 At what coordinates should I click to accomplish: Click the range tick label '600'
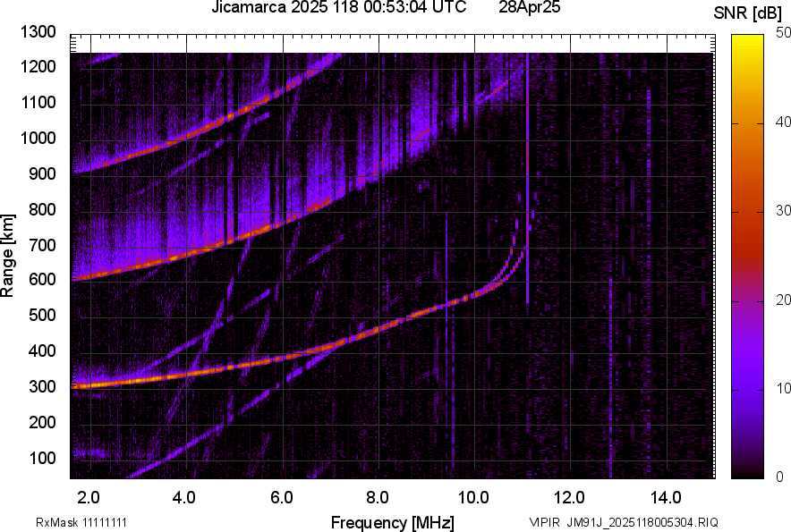click(x=42, y=279)
